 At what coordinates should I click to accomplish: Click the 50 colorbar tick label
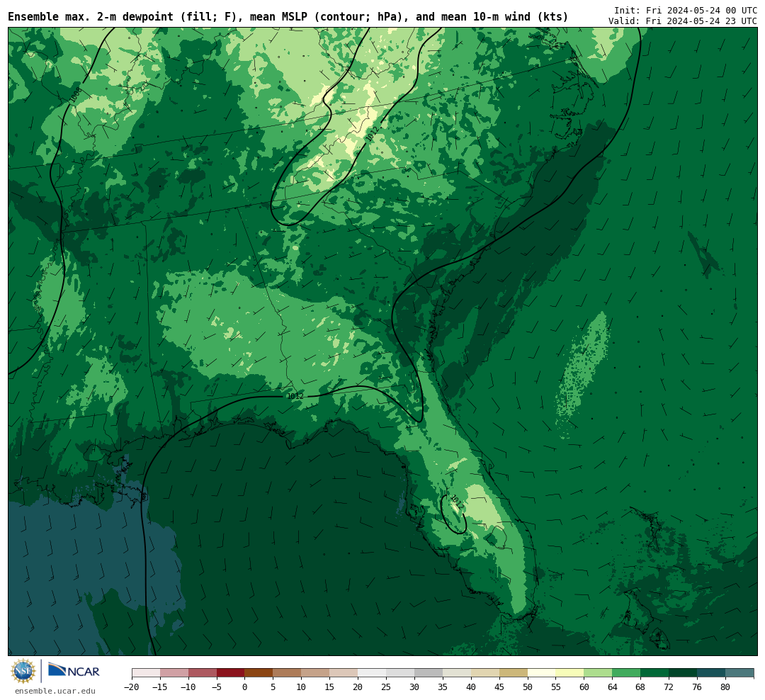point(528,687)
